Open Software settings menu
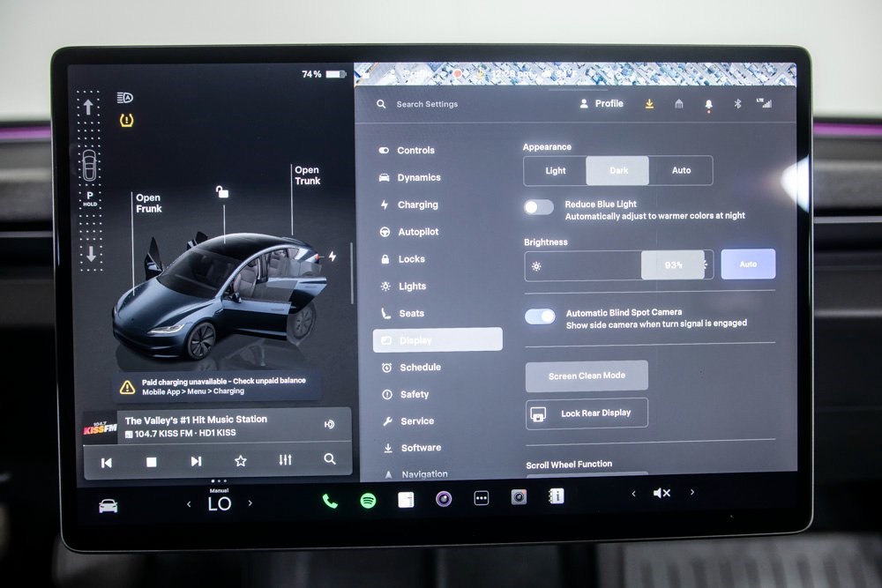 tap(412, 448)
